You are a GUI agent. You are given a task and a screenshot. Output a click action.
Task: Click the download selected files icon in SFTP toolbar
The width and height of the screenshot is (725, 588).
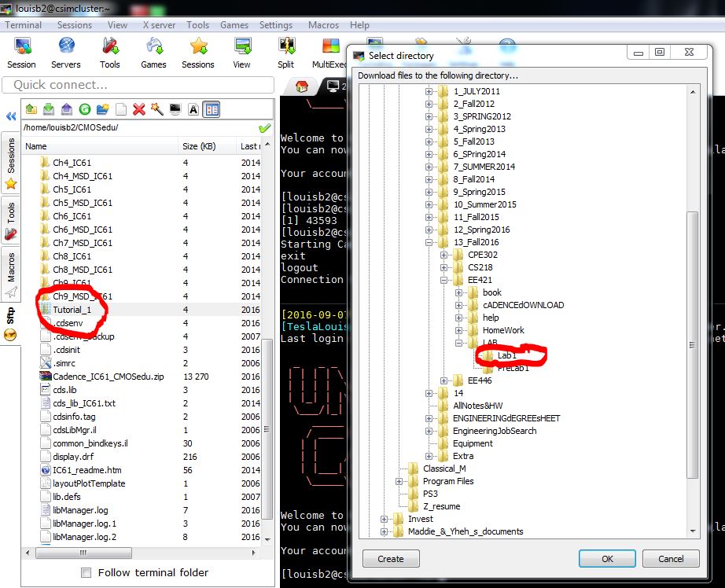[48, 109]
